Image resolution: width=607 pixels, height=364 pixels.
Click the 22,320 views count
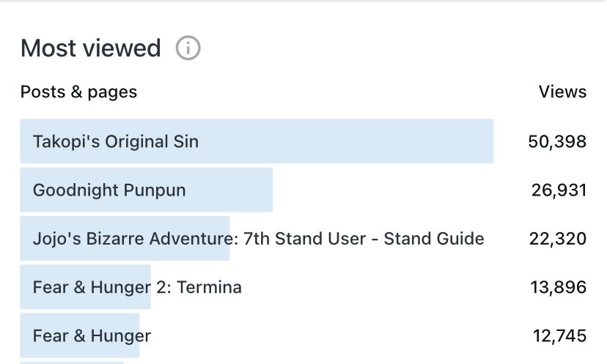pos(557,239)
